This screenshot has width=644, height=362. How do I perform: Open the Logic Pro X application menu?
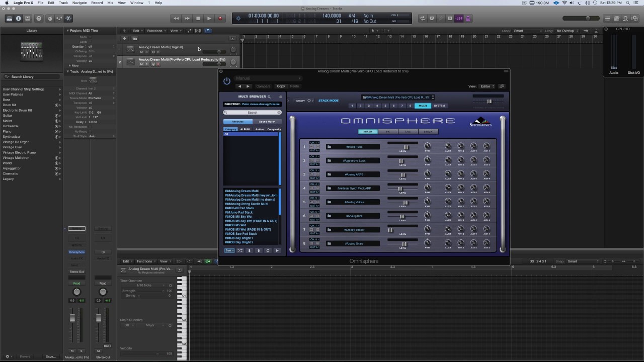24,3
